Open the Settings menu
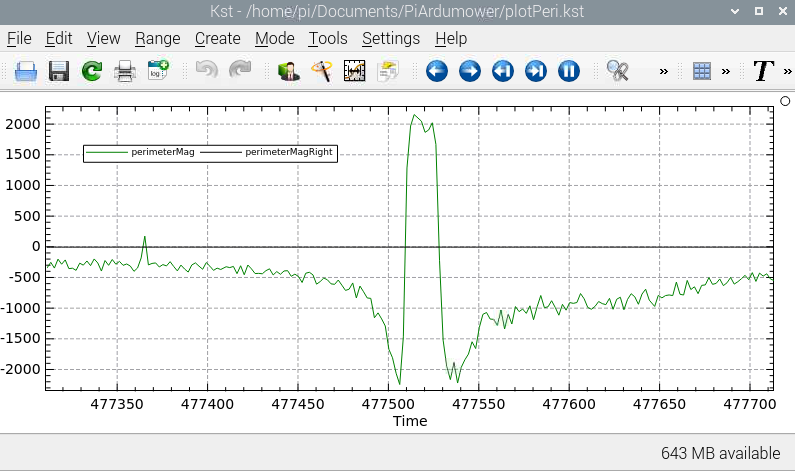Image resolution: width=795 pixels, height=471 pixels. pyautogui.click(x=391, y=39)
